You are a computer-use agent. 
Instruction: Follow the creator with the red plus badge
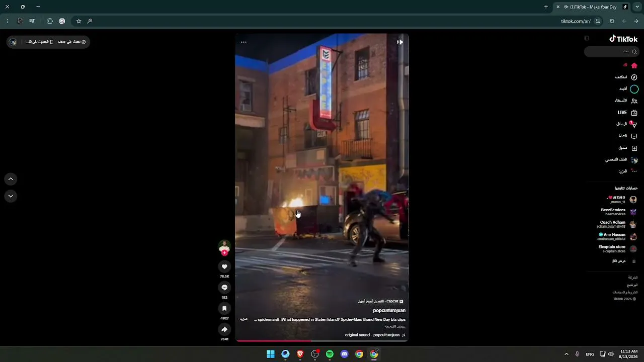pos(224,253)
